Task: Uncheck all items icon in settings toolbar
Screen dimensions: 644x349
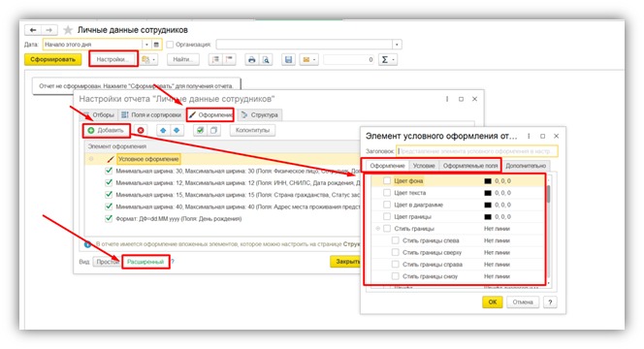Action: click(x=213, y=130)
